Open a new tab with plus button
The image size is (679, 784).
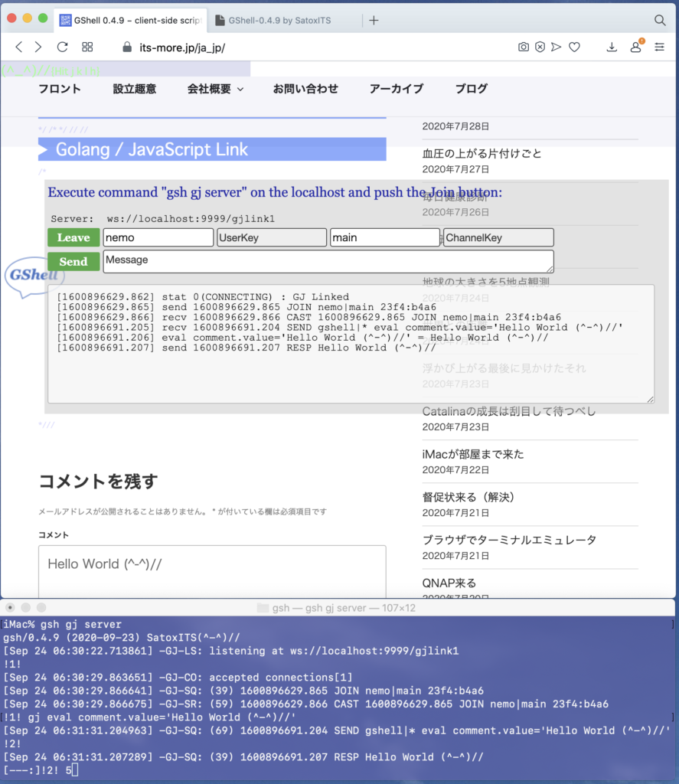point(374,20)
